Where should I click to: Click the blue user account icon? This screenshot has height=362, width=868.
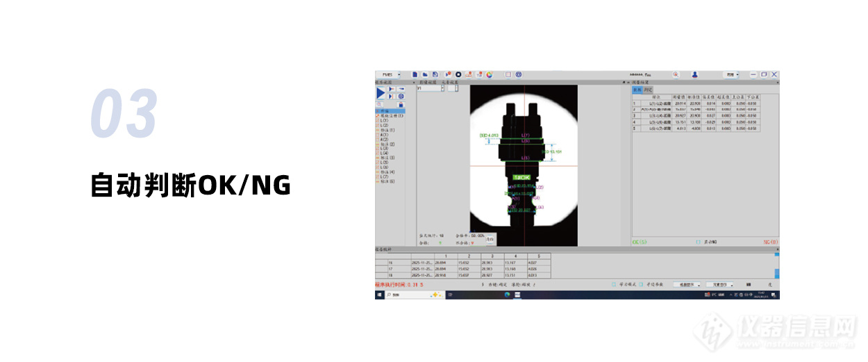[694, 74]
